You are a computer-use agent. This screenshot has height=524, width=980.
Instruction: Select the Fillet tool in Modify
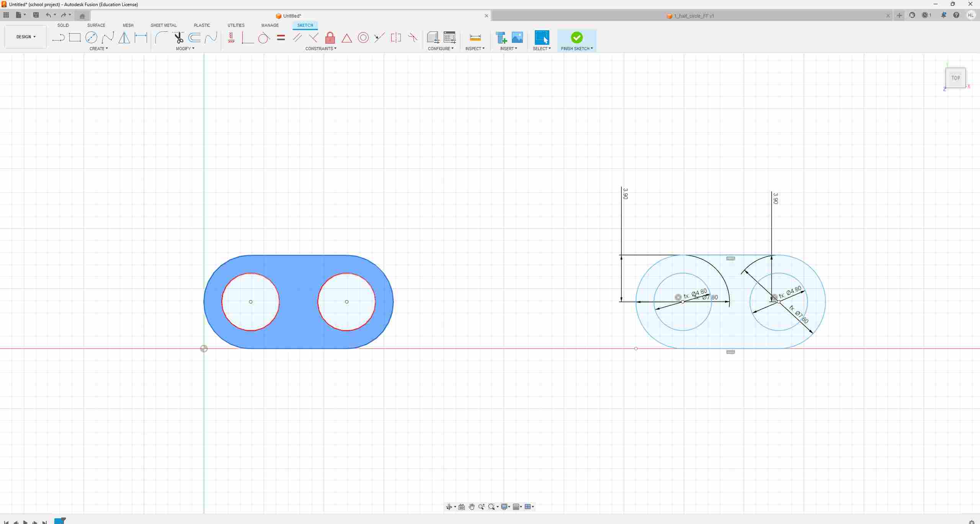pyautogui.click(x=162, y=38)
